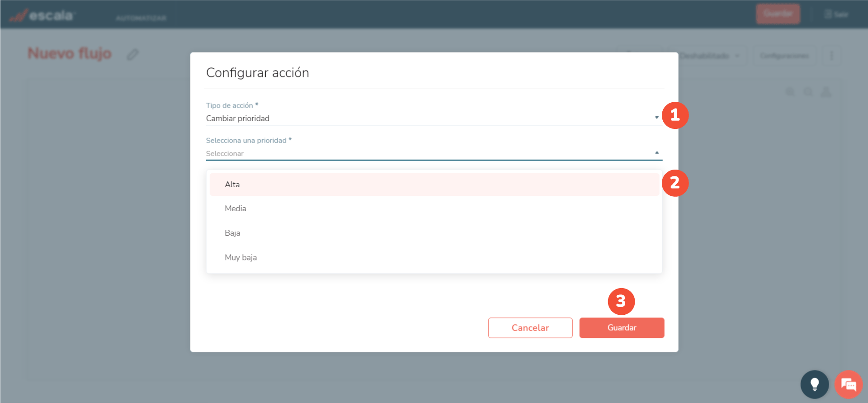868x403 pixels.
Task: Select the Alta priority option
Action: (434, 185)
